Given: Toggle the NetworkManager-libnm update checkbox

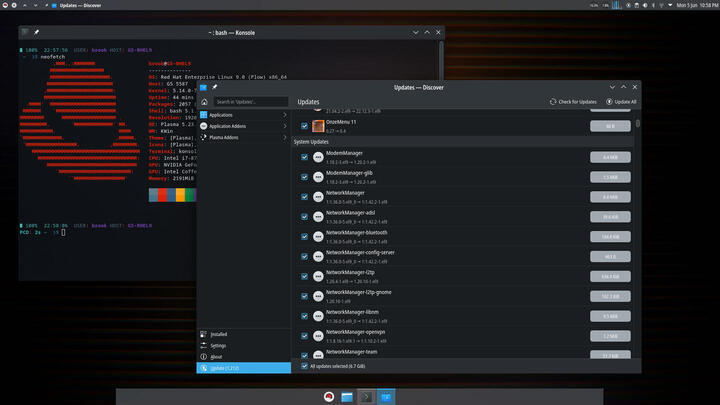Looking at the screenshot, I should (x=304, y=316).
